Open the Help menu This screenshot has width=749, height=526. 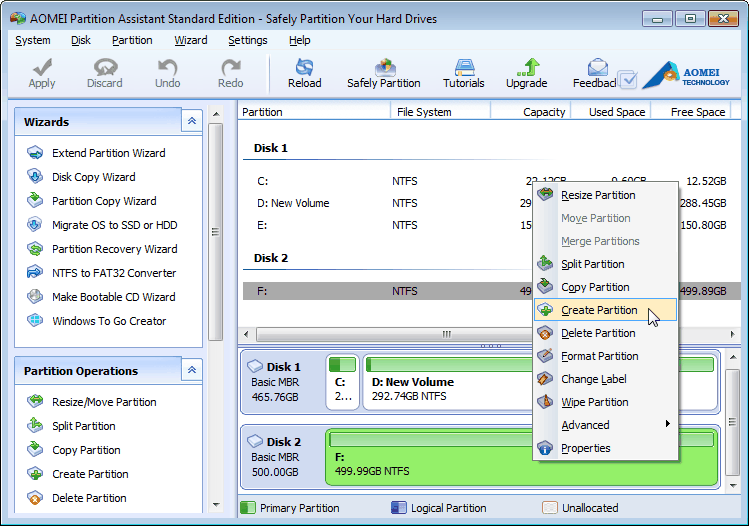(300, 41)
